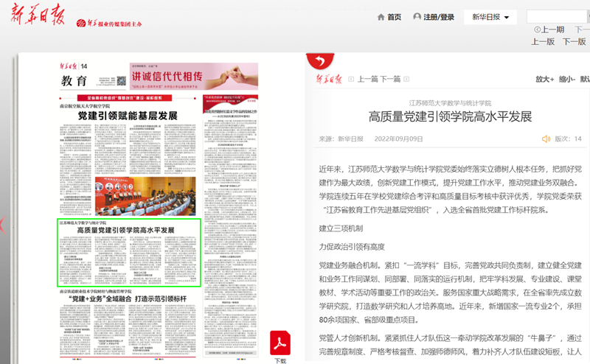Play article audio with the speaker icon
590x364 pixels.
[546, 139]
